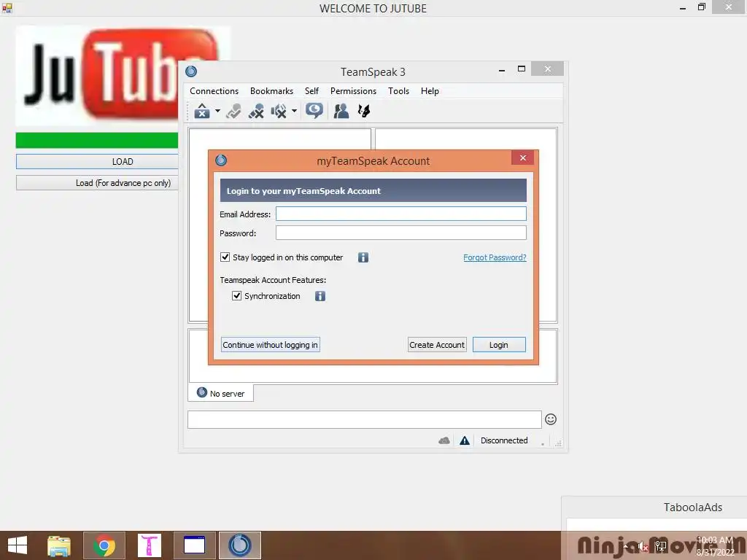747x560 pixels.
Task: Click the muted volume tray icon
Action: pyautogui.click(x=643, y=546)
